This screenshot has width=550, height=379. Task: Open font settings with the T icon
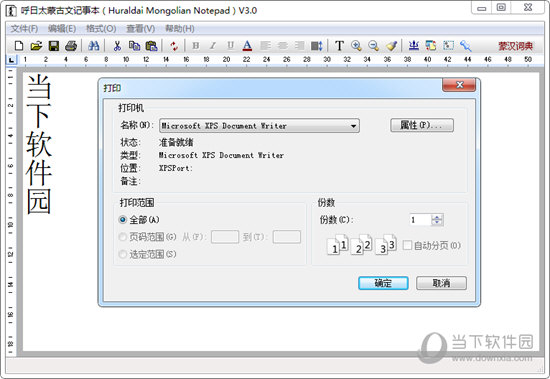tap(339, 46)
